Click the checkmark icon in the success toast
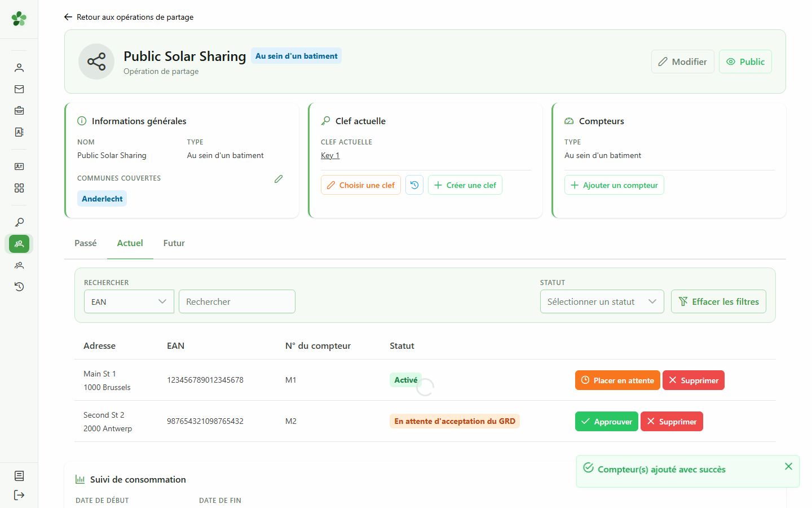The width and height of the screenshot is (812, 508). (x=588, y=468)
